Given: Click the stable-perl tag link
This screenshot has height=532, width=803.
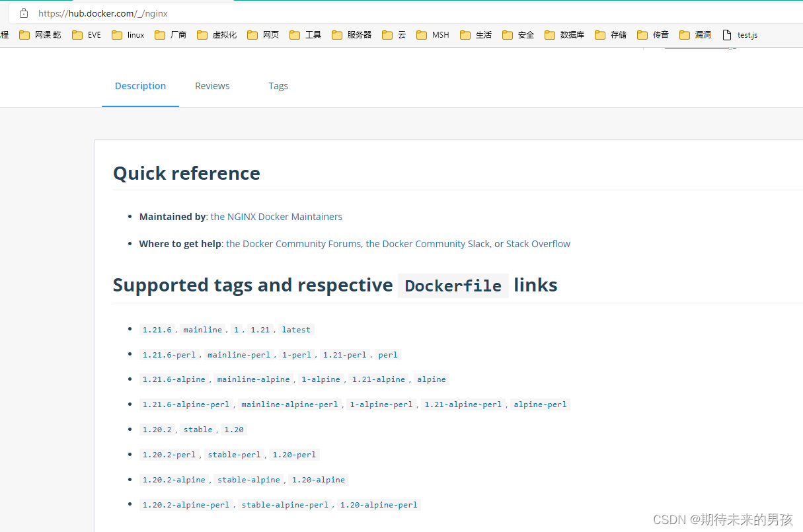Looking at the screenshot, I should (234, 455).
